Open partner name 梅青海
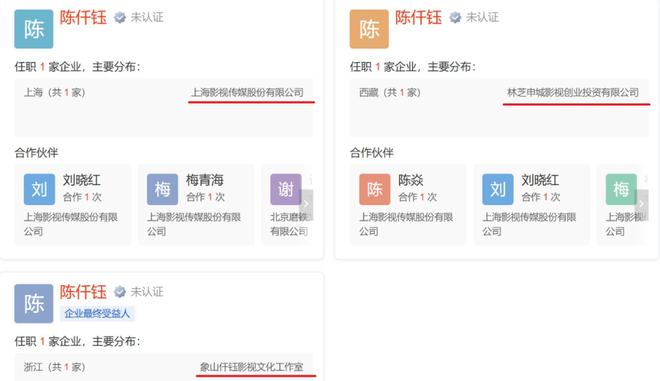 tap(205, 180)
